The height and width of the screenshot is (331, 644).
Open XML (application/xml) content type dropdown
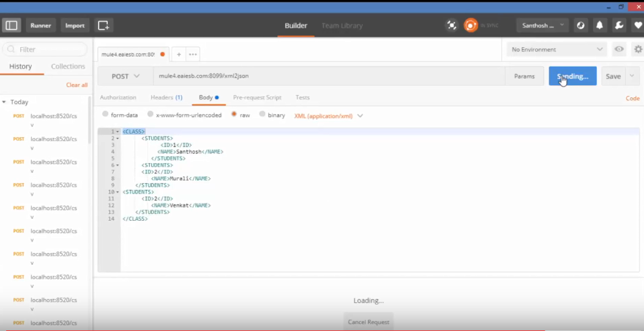coord(329,115)
